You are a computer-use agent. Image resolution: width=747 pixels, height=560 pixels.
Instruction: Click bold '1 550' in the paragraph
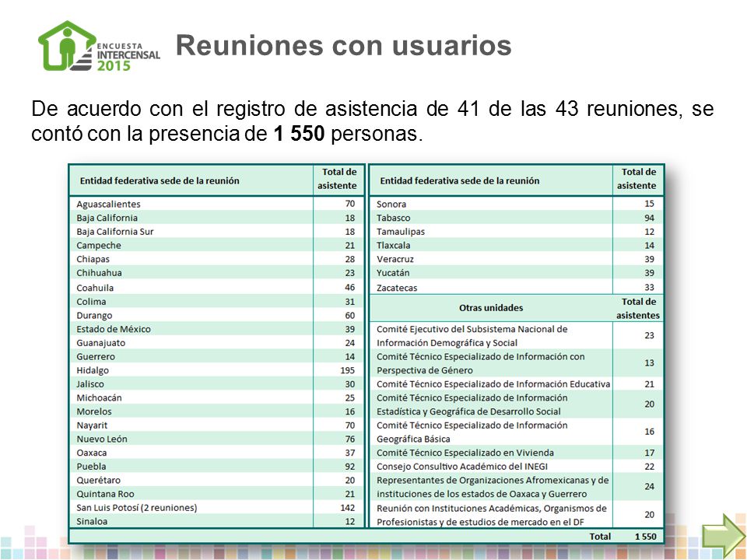[x=299, y=133]
